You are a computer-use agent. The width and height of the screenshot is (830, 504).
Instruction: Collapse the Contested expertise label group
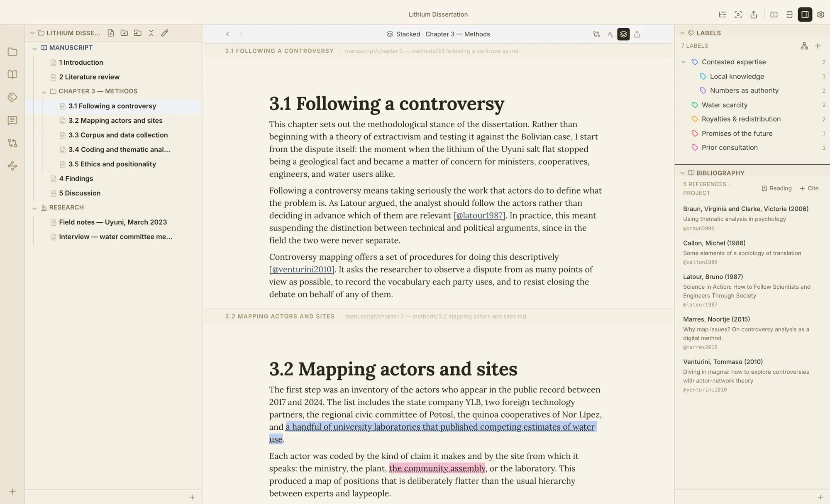click(x=684, y=62)
